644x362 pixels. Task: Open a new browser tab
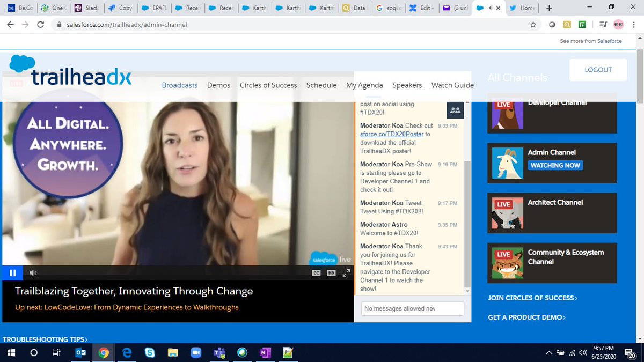tap(549, 8)
